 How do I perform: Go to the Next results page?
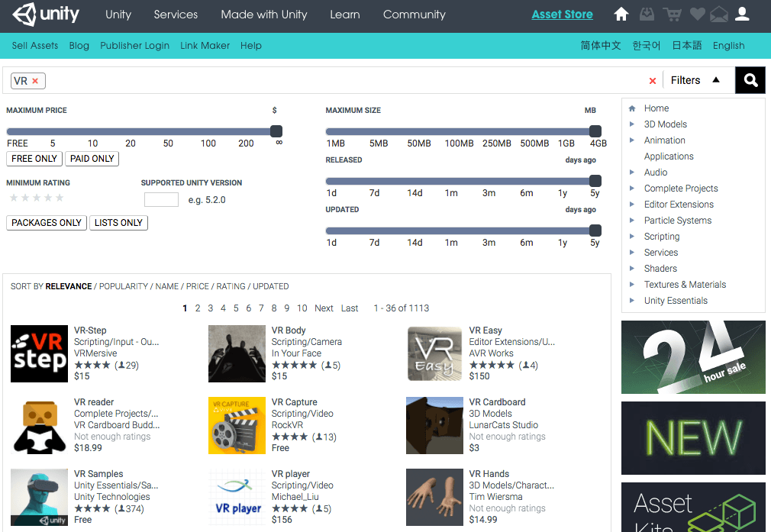(x=324, y=308)
